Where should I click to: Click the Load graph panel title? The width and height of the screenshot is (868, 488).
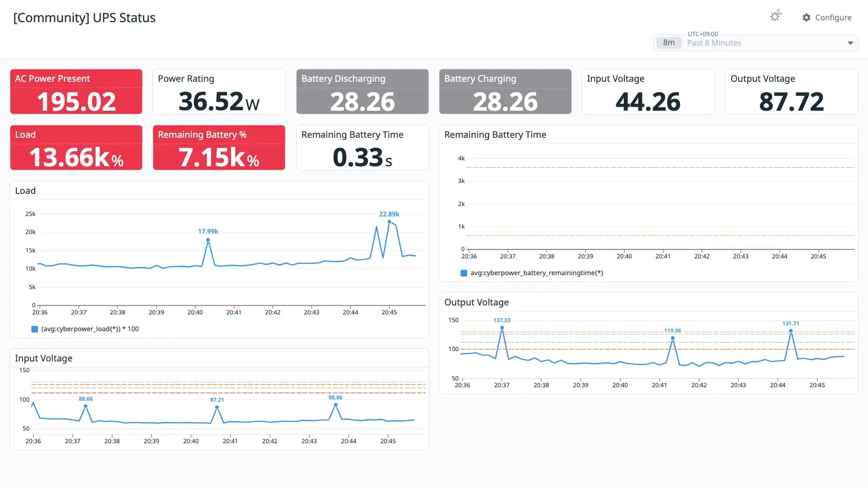pos(25,191)
